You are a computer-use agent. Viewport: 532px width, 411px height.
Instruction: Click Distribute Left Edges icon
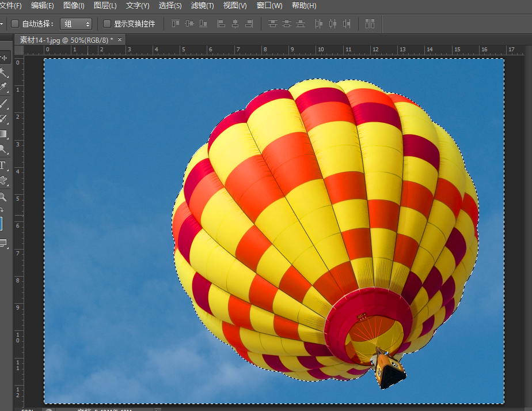pos(318,24)
